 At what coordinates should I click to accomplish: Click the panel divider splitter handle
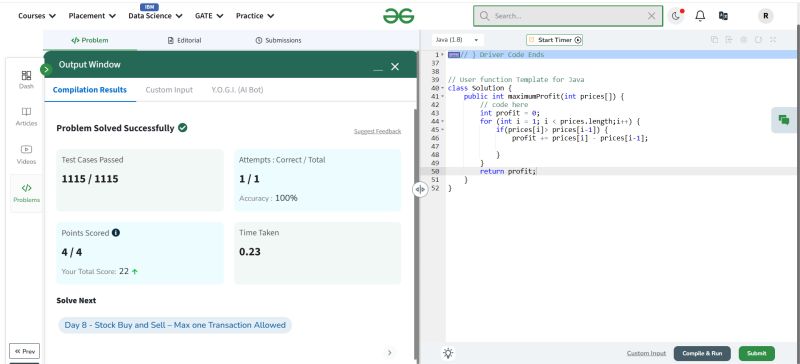420,189
